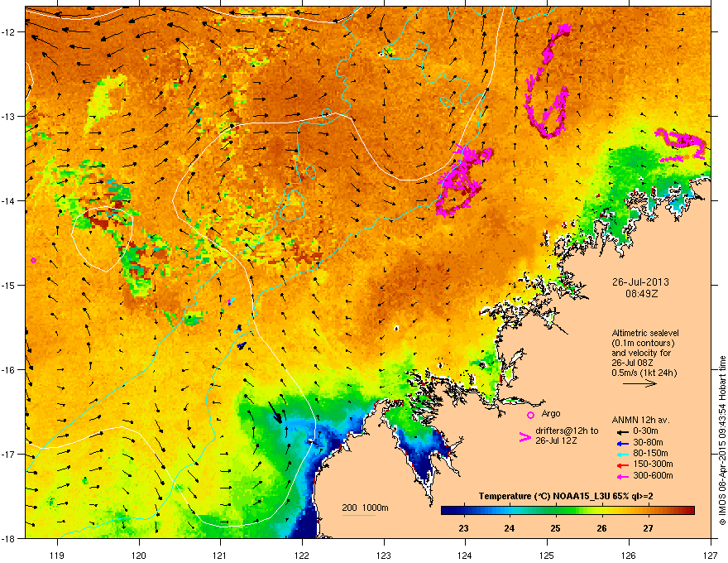Viewport: 728px width, 563px height.
Task: Click the magenta Argo float marker near 14.7°S on the map
Action: [x=33, y=260]
